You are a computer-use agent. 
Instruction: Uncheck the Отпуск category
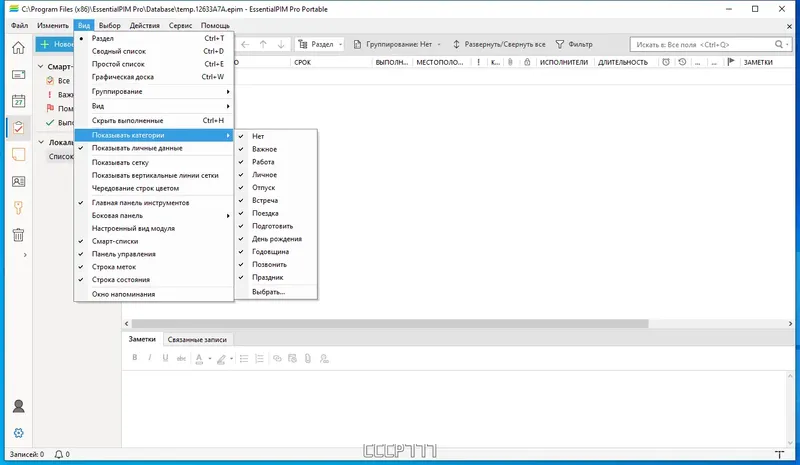coord(276,187)
